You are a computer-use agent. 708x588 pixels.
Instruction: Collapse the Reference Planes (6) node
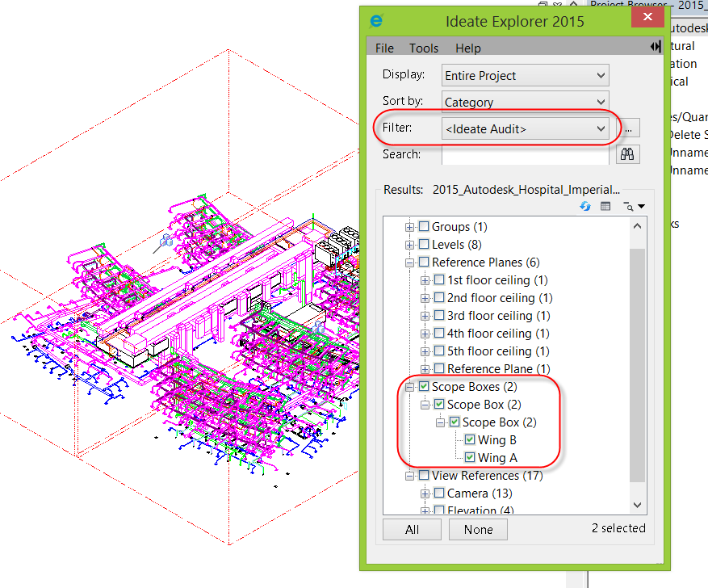coord(409,262)
